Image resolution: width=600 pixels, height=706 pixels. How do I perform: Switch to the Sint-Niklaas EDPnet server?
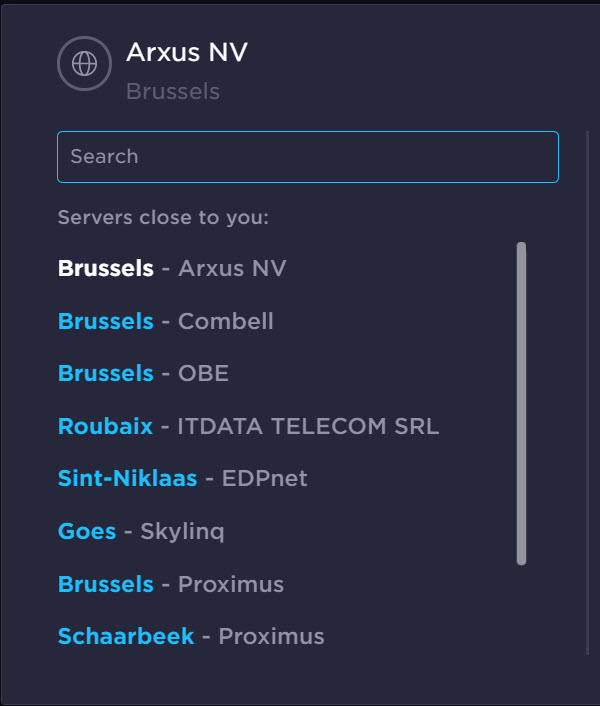coord(182,479)
